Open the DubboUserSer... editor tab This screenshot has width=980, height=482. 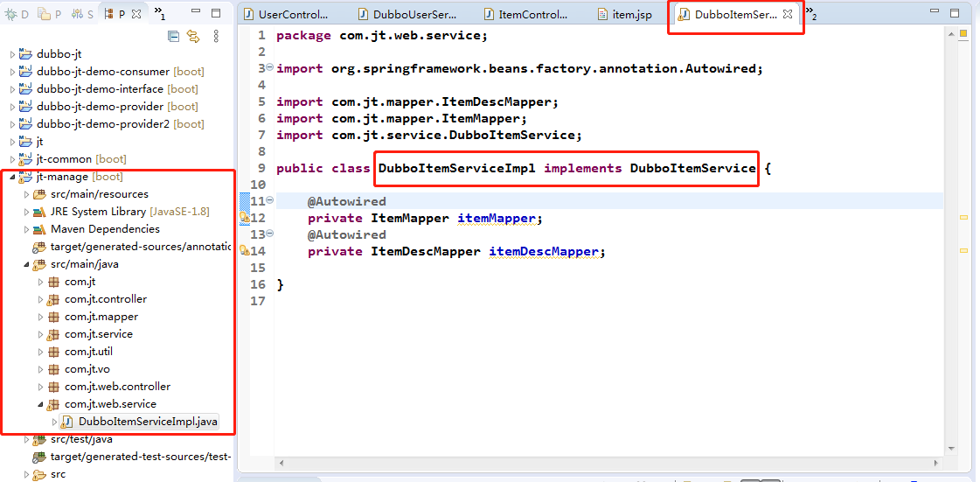407,14
